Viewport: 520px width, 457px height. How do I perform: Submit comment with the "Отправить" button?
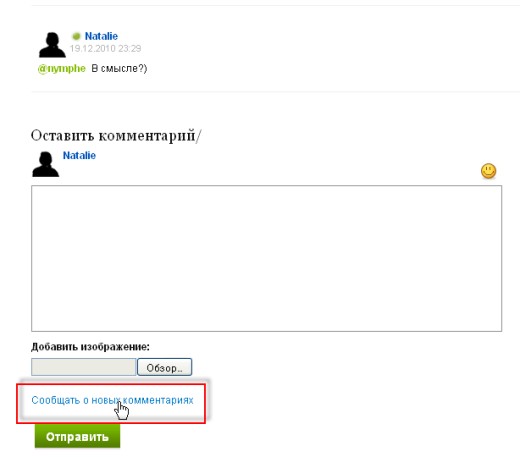click(77, 436)
